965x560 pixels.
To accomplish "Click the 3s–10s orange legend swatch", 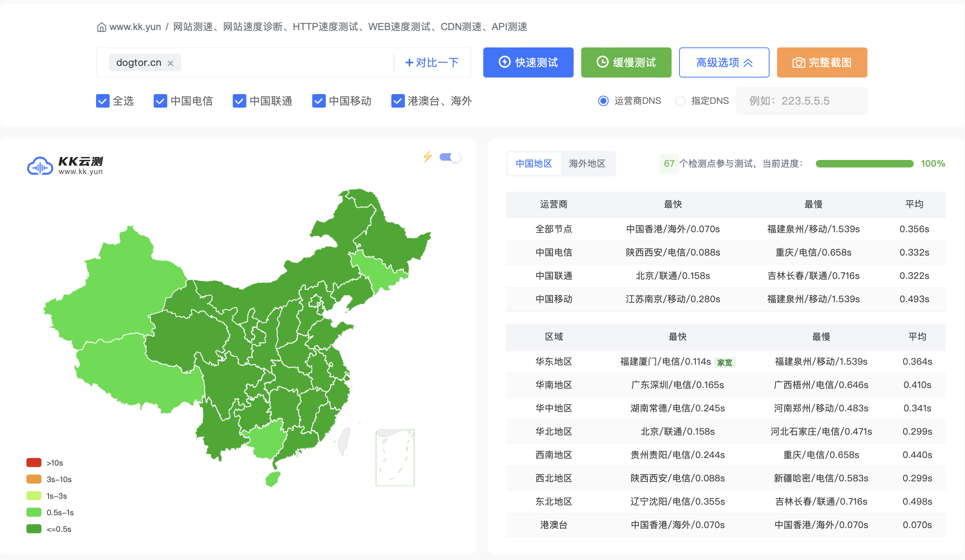I will [34, 479].
